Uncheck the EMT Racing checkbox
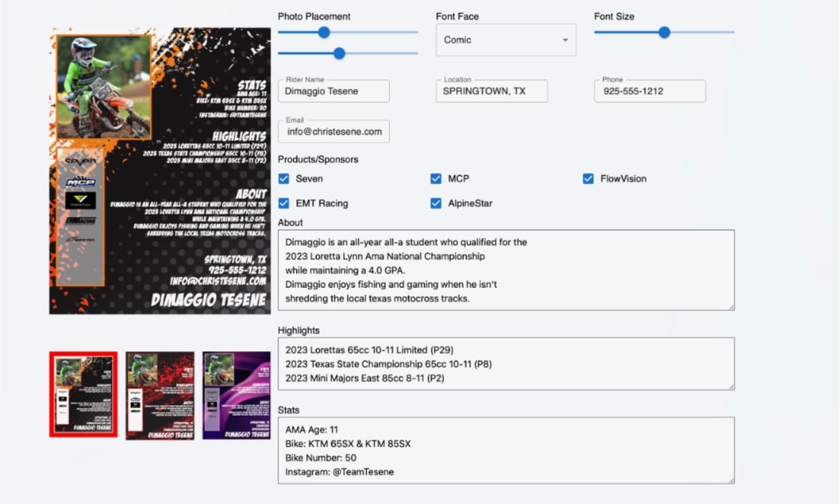The image size is (840, 504). click(284, 203)
